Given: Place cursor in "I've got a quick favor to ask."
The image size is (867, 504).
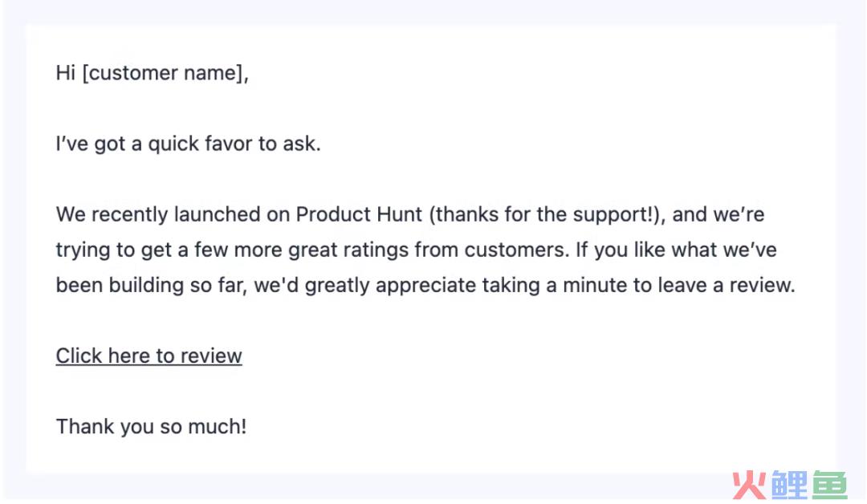Looking at the screenshot, I should (188, 144).
